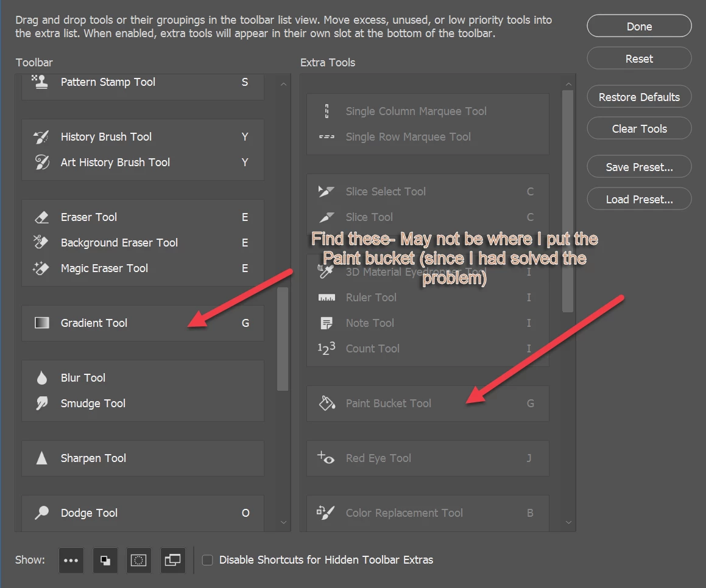This screenshot has width=706, height=588.
Task: Select the Magic Eraser Tool icon
Action: click(x=41, y=268)
